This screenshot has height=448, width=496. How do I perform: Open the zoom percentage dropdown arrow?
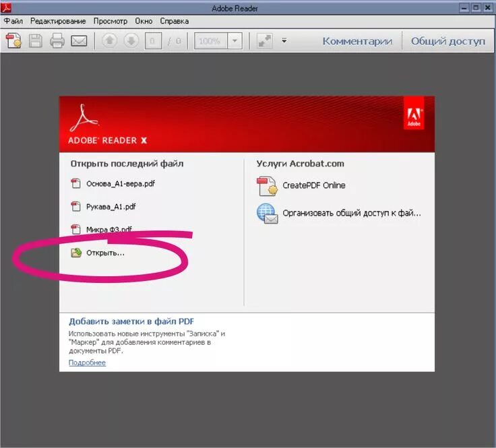point(235,41)
